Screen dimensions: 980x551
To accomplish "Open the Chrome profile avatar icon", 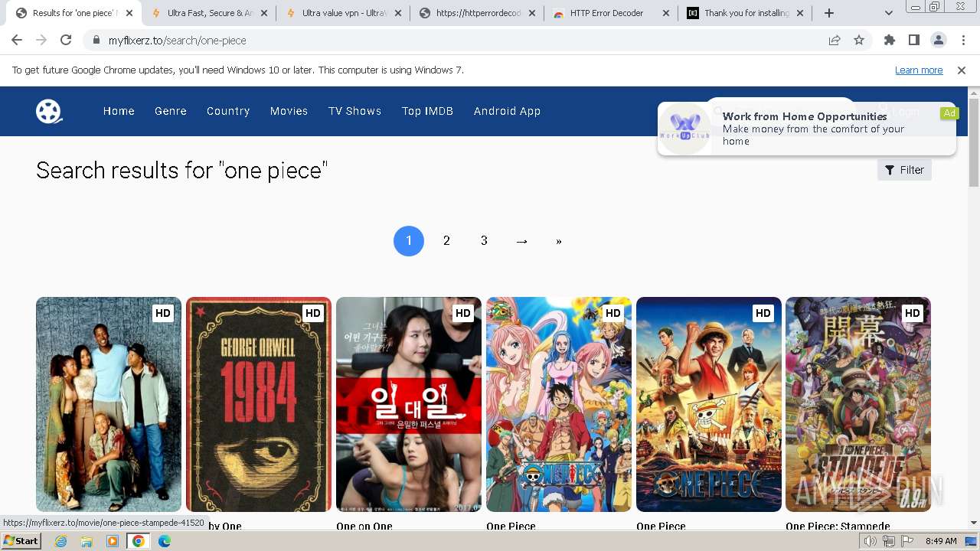I will coord(938,41).
